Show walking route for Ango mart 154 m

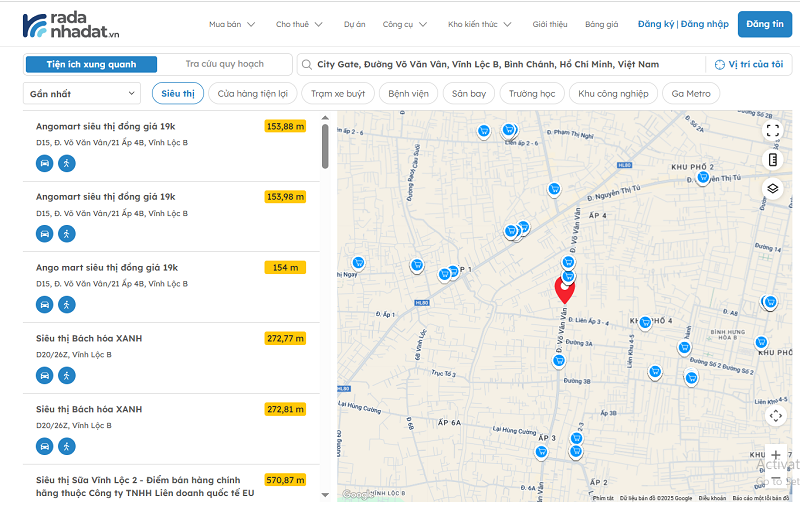(67, 305)
